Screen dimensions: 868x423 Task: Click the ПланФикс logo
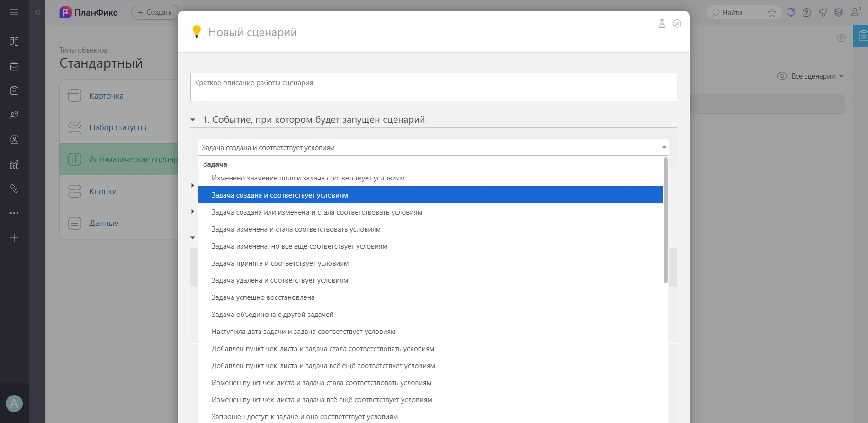pos(89,12)
